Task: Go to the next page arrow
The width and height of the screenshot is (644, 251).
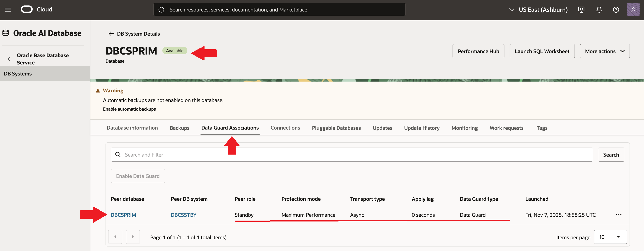Action: 133,237
